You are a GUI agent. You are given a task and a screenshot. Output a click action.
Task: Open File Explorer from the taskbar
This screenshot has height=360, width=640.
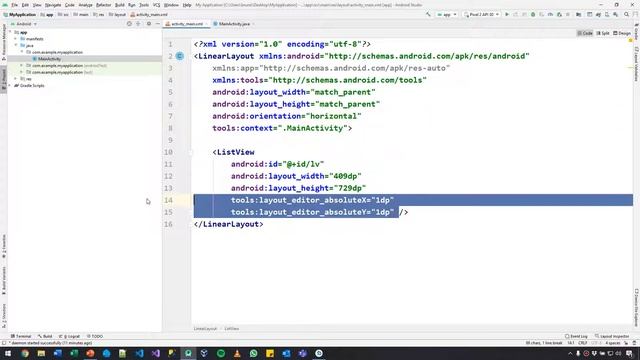point(41,353)
